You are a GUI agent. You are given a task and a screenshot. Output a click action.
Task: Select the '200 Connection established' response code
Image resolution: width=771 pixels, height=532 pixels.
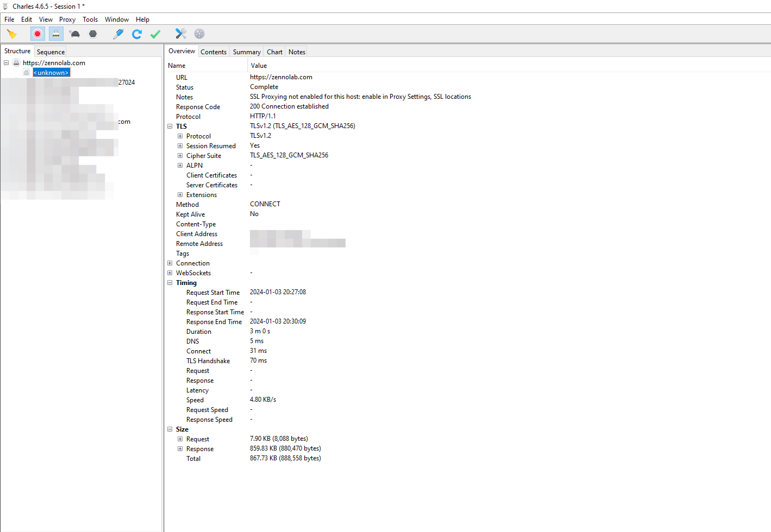[x=289, y=106]
